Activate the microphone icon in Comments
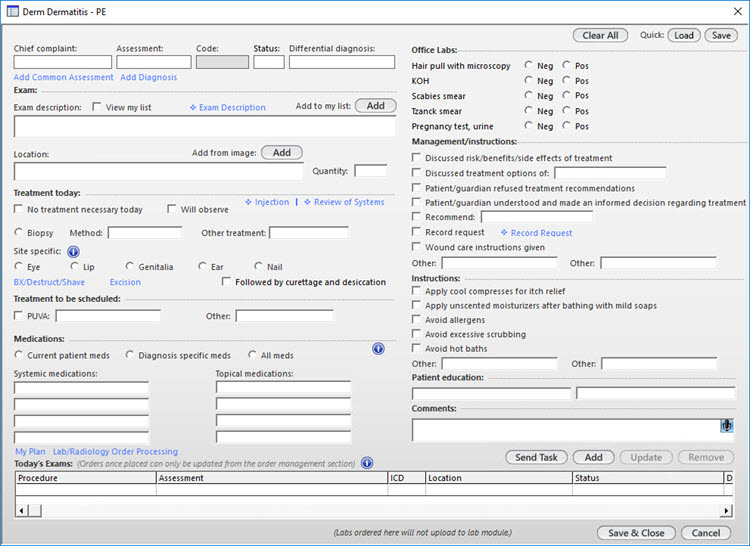750x546 pixels. point(727,426)
